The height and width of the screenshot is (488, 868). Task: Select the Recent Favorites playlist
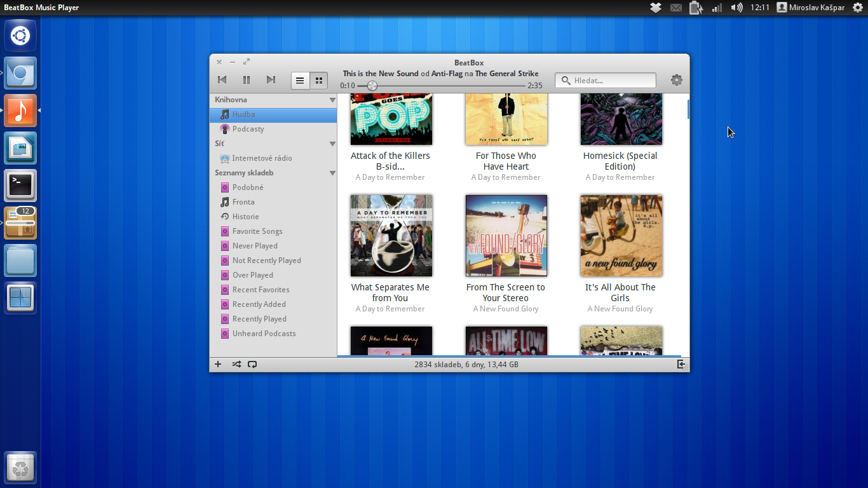point(273,290)
